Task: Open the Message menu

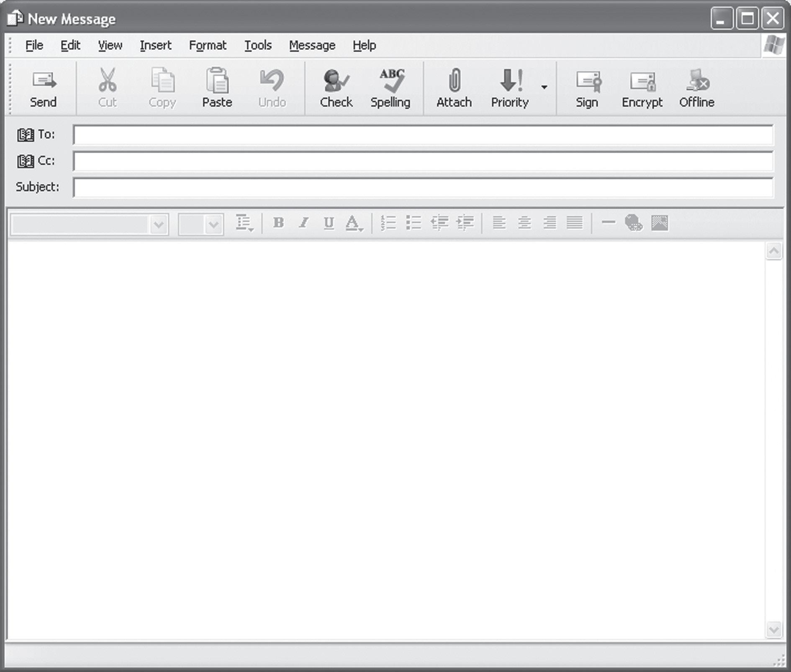Action: point(312,45)
